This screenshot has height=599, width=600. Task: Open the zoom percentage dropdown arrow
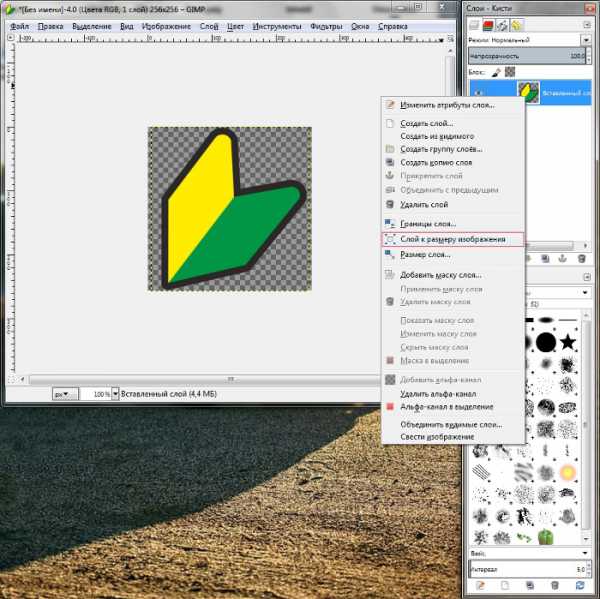(x=115, y=394)
